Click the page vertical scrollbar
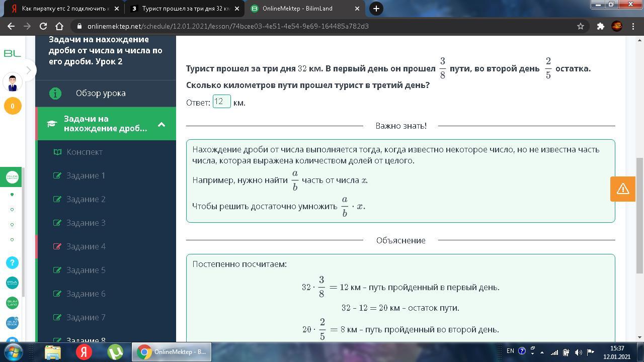Screen dimensions: 644x362 click(639, 216)
